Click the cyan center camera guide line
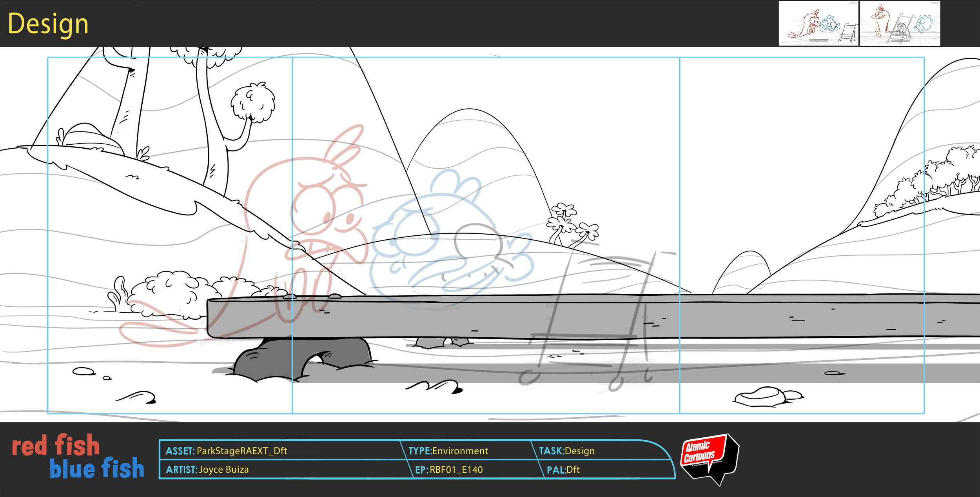The width and height of the screenshot is (980, 497). pos(292,235)
